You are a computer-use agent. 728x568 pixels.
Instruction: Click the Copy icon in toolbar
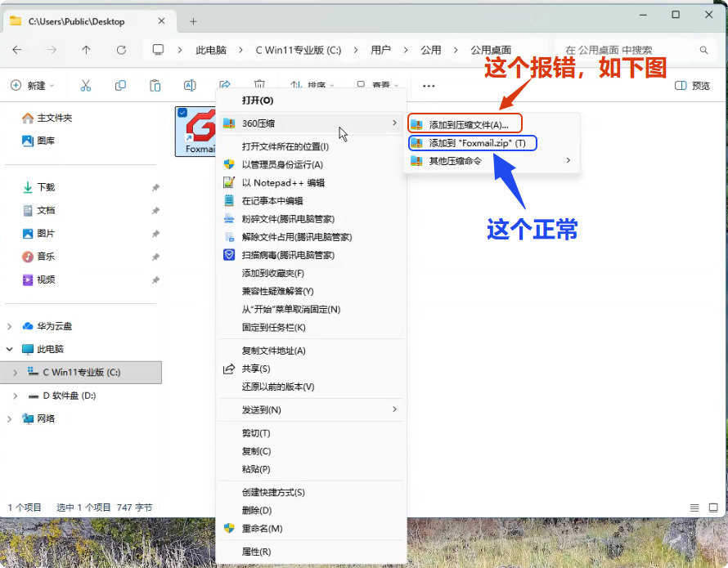click(x=120, y=85)
